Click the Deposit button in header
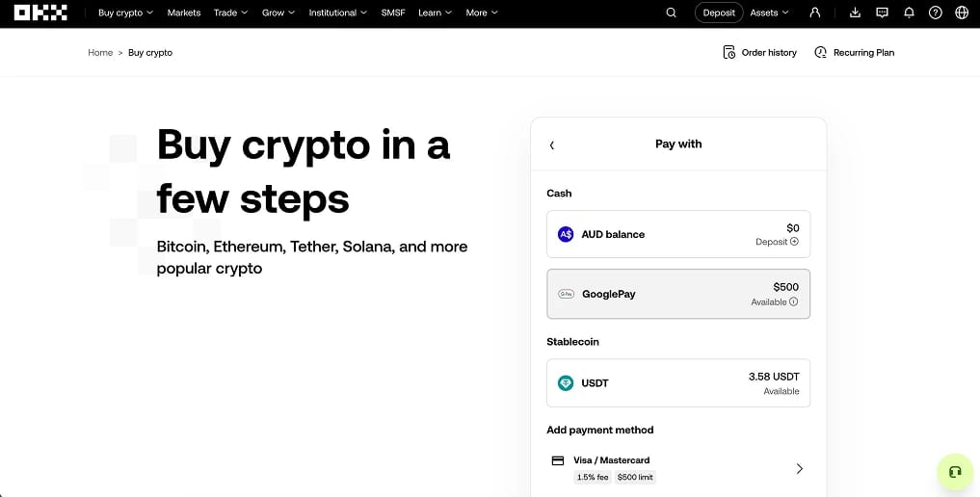The width and height of the screenshot is (980, 497). pos(719,13)
